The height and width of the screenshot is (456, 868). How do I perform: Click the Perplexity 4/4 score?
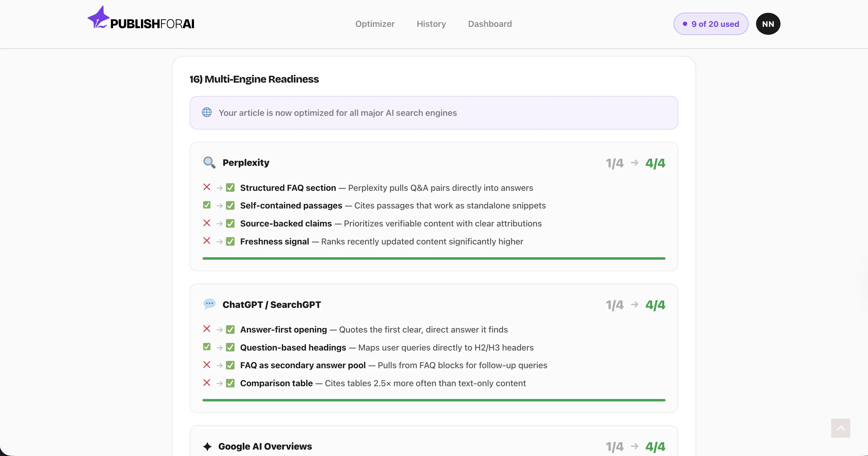pos(655,163)
